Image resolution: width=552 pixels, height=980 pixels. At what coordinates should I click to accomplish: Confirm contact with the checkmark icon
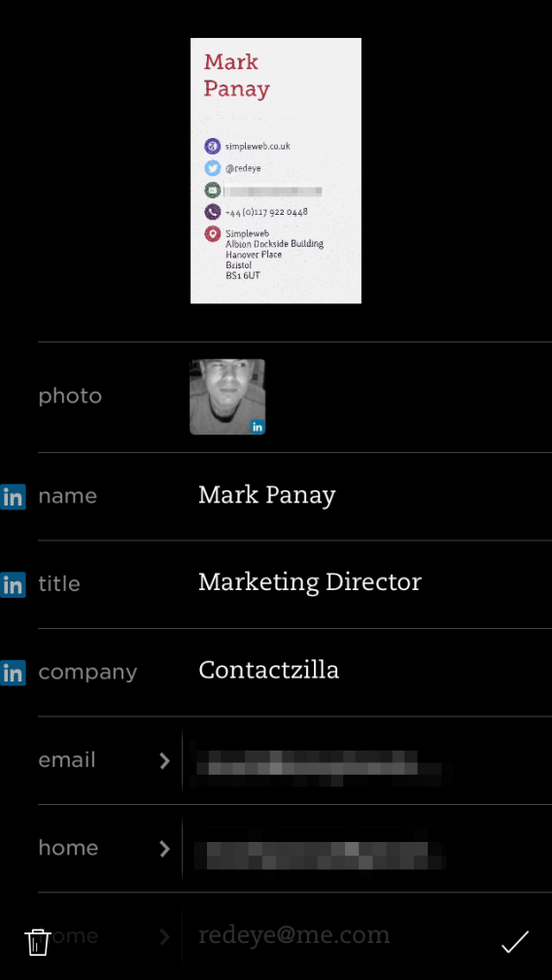[515, 941]
